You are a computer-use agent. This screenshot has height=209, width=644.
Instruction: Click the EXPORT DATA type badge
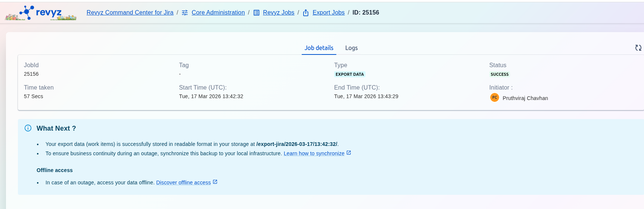tap(349, 74)
